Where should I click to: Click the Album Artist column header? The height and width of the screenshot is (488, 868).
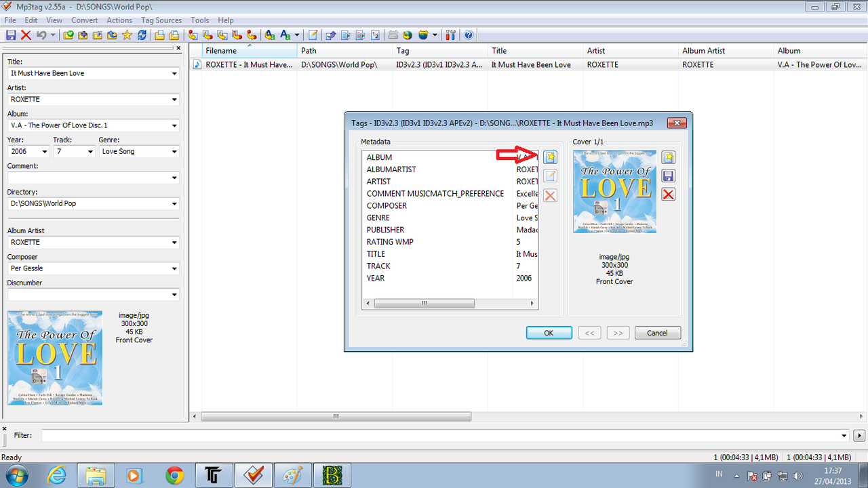(726, 51)
